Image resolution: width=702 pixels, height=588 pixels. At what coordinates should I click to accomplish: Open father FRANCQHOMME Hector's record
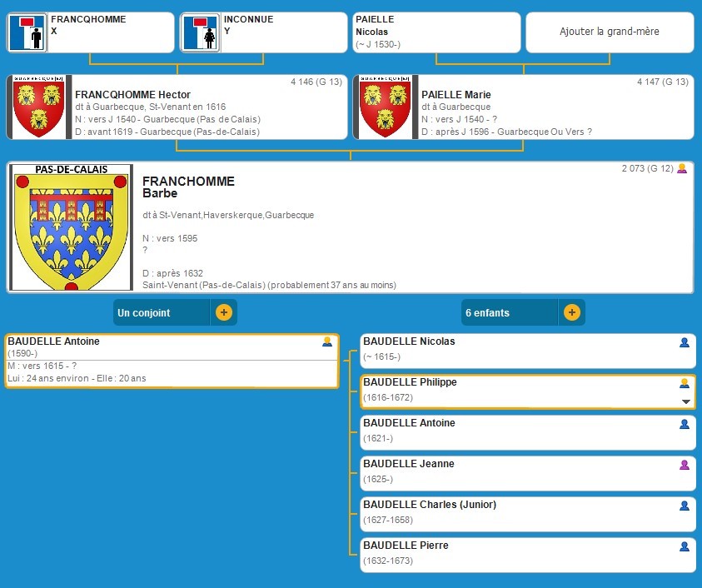tap(208, 107)
